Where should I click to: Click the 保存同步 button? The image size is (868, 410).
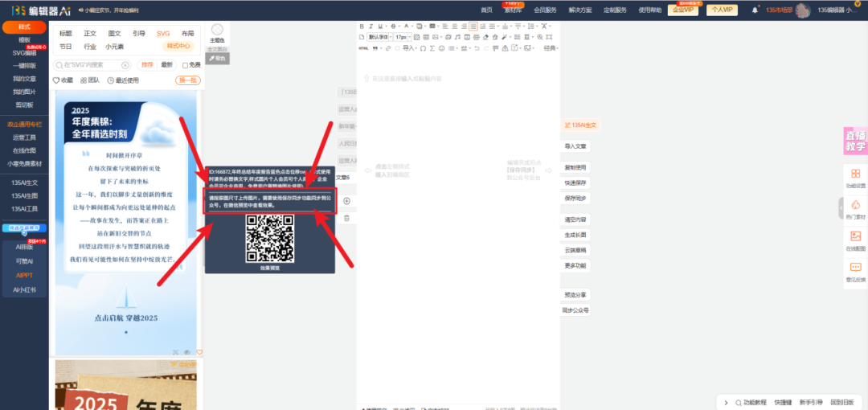575,198
